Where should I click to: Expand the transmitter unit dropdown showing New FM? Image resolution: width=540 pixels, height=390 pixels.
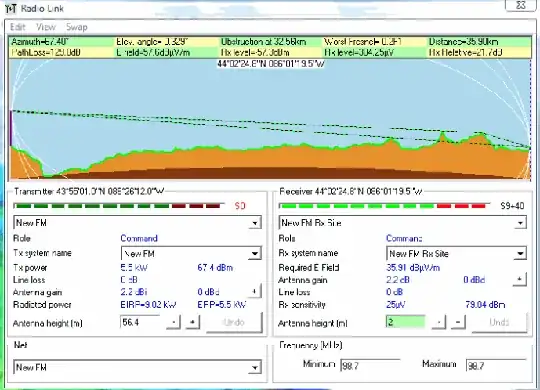pyautogui.click(x=255, y=223)
